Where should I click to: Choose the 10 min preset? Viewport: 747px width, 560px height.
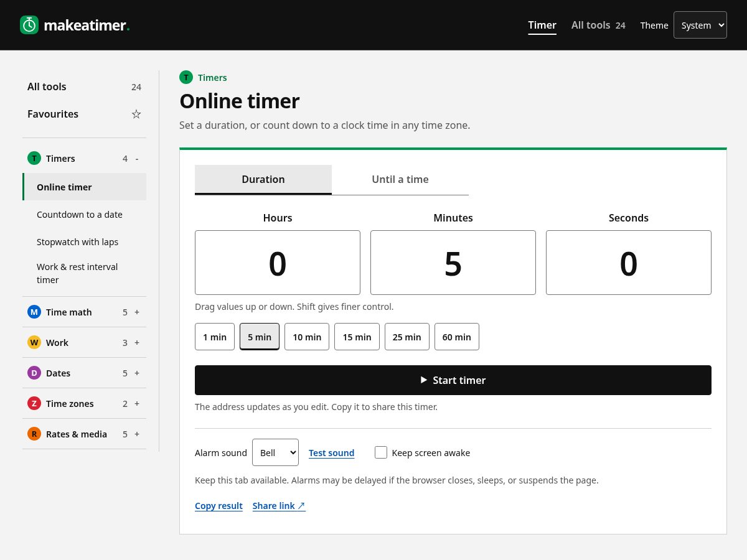[307, 337]
